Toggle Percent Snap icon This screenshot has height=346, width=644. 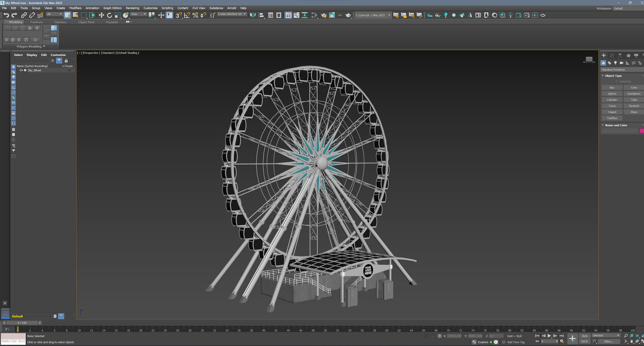click(195, 15)
